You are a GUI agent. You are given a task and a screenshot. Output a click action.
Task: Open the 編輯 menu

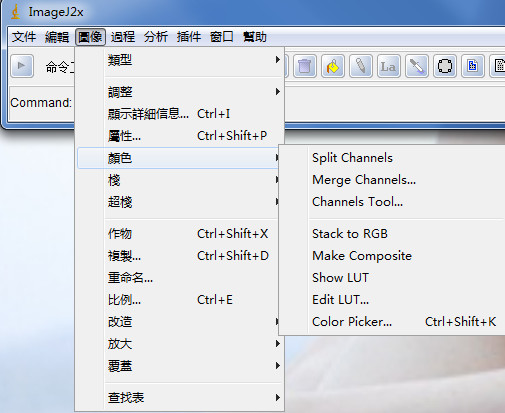(x=57, y=37)
